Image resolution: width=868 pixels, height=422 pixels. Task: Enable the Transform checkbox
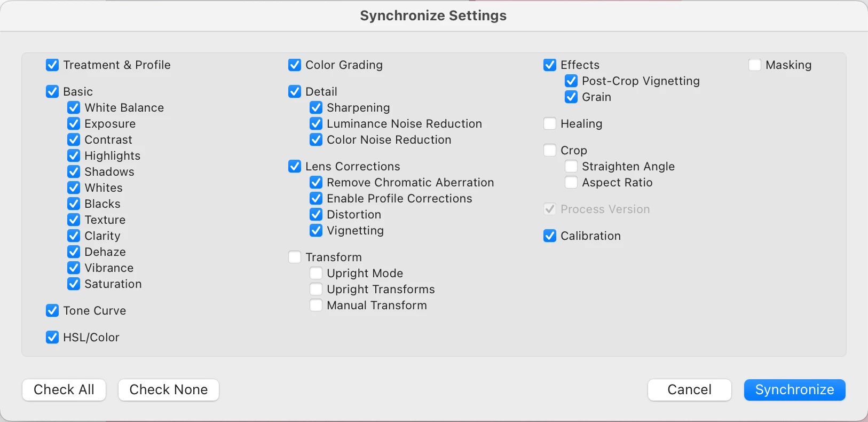pos(295,257)
